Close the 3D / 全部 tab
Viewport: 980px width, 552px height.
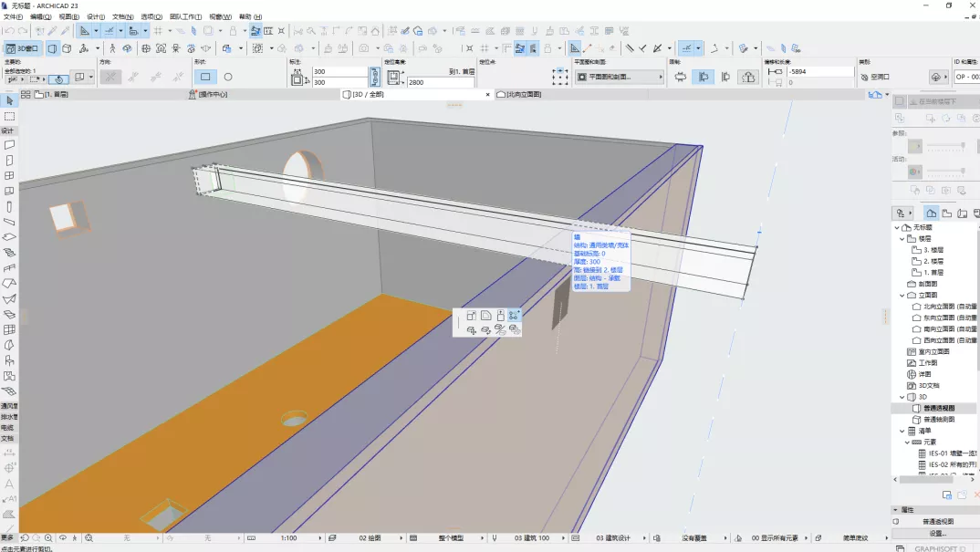pyautogui.click(x=487, y=94)
